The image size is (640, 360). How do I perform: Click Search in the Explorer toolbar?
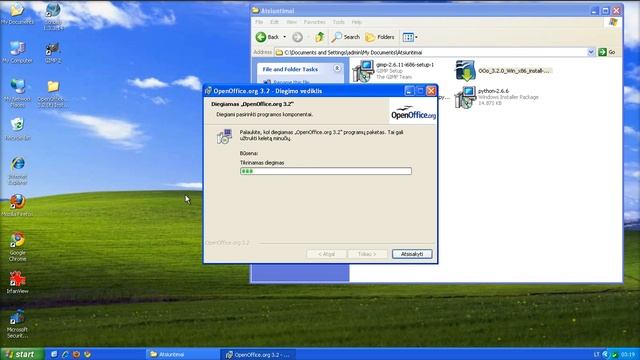click(x=345, y=37)
